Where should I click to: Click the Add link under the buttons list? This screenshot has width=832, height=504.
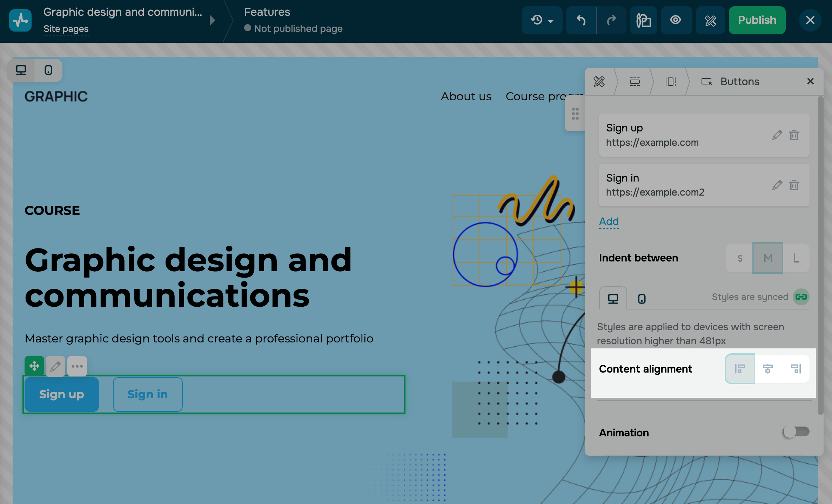tap(609, 222)
